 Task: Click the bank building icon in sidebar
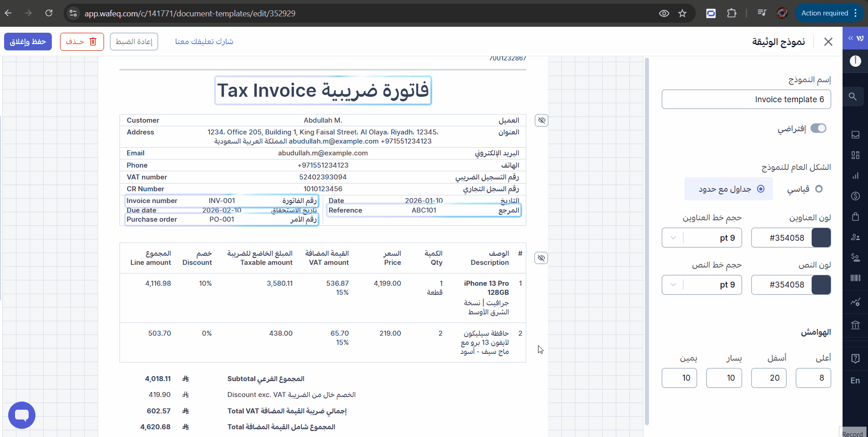click(x=855, y=325)
